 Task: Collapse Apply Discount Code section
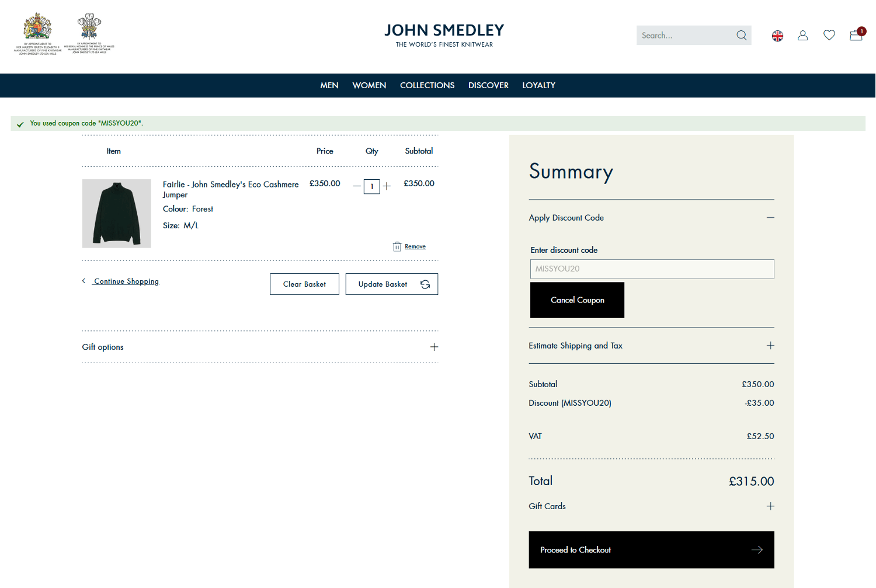652,218
